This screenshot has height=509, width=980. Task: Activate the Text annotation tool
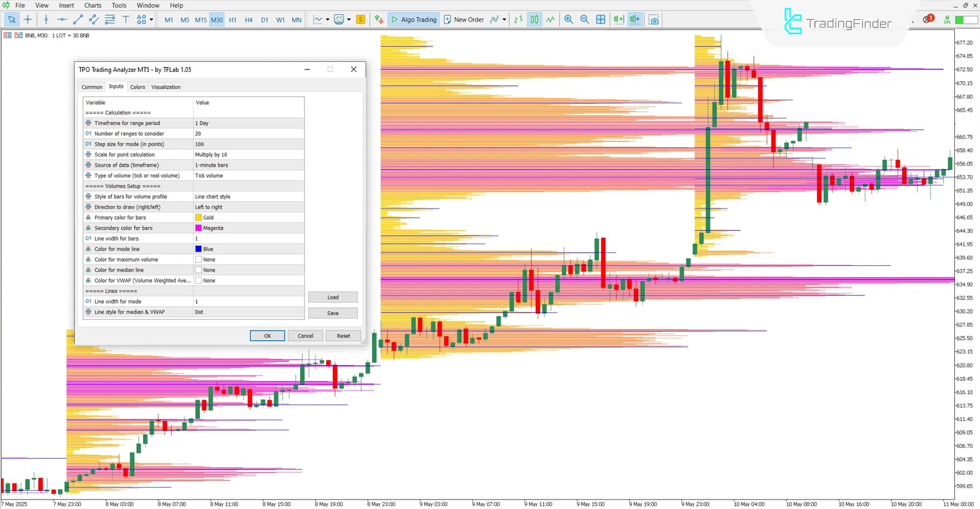[x=126, y=19]
